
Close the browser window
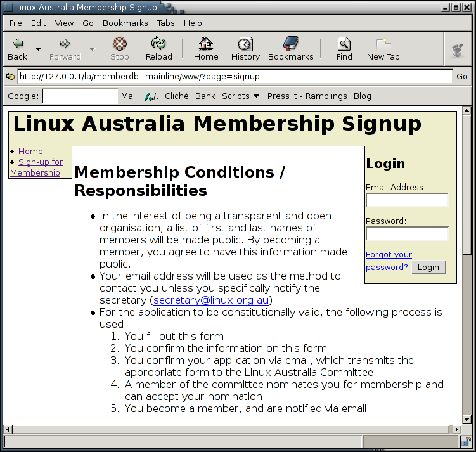pyautogui.click(x=466, y=7)
